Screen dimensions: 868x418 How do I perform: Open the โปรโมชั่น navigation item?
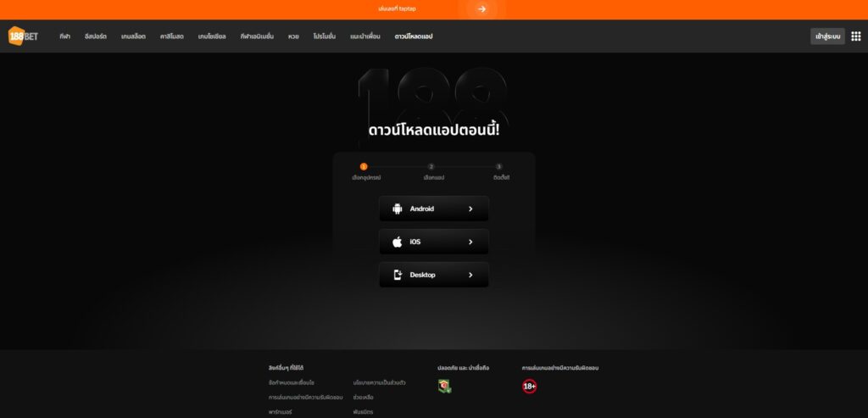pyautogui.click(x=325, y=36)
